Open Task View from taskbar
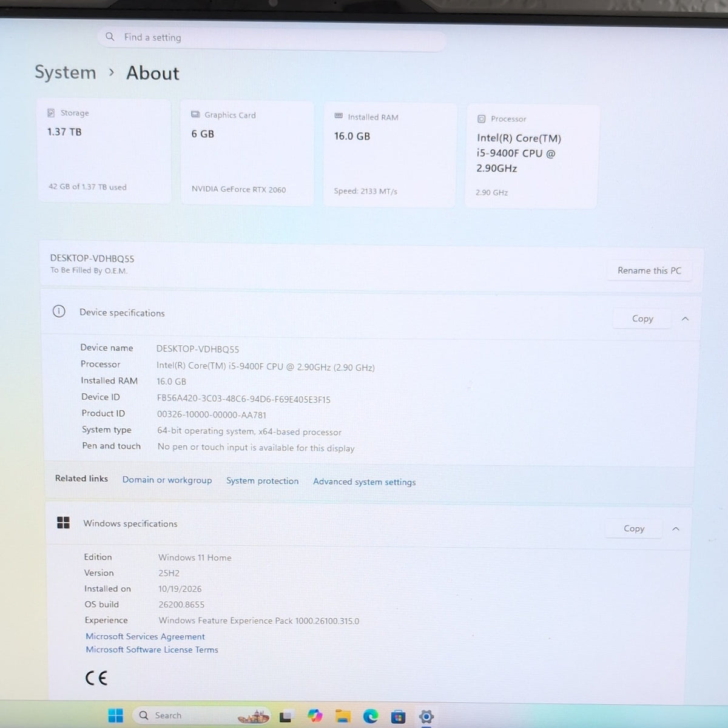Image resolution: width=728 pixels, height=728 pixels. (x=285, y=716)
